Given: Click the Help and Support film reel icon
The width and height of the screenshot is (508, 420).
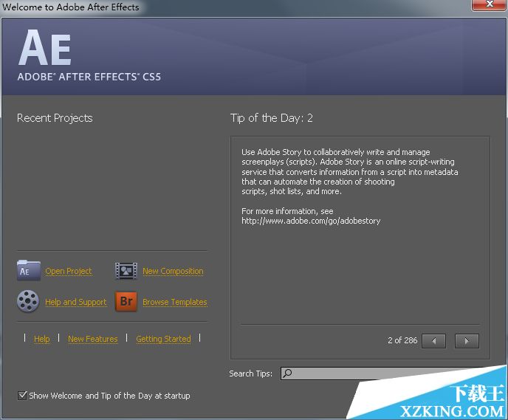Looking at the screenshot, I should [28, 301].
